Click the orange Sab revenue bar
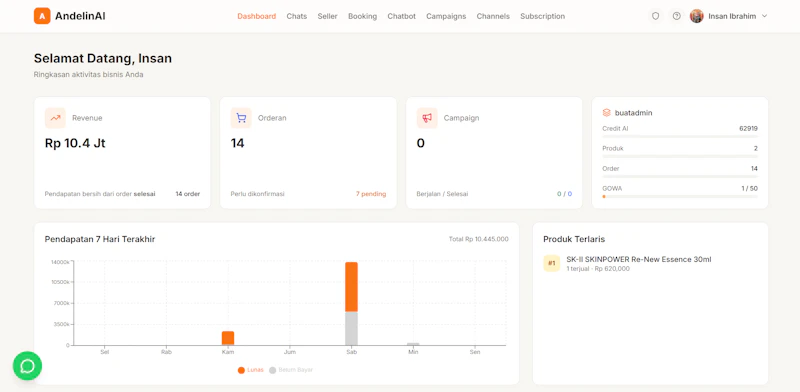 352,287
